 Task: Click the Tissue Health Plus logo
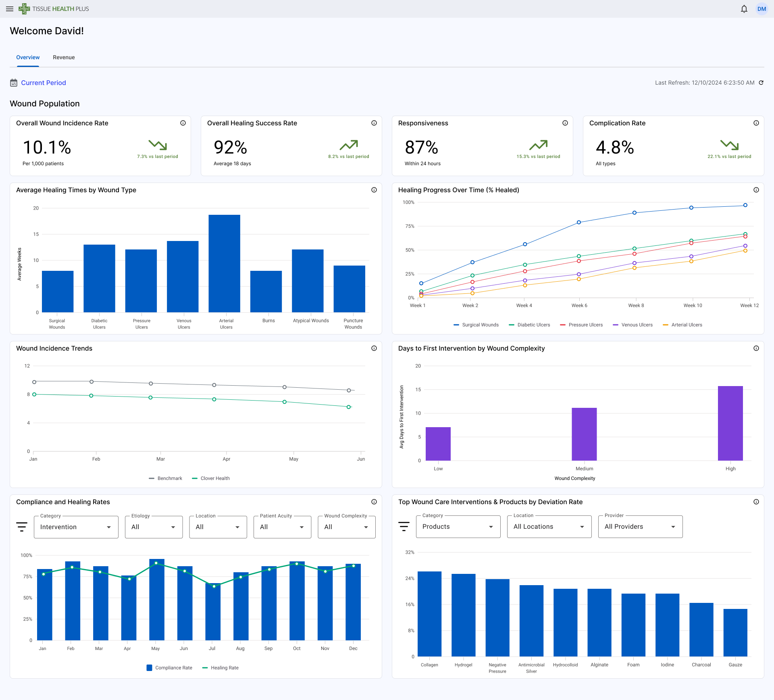[53, 8]
